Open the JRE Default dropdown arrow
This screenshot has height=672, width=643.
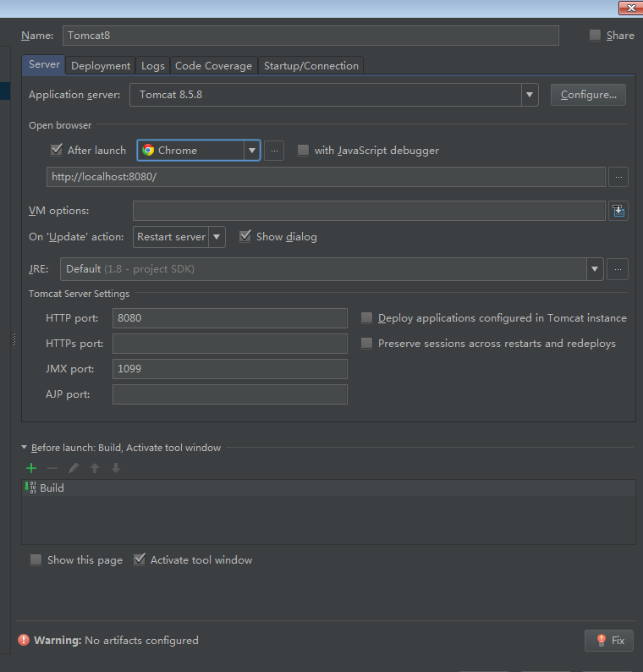[595, 269]
